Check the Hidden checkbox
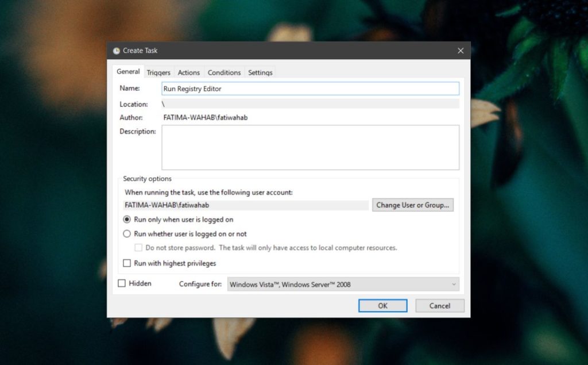 (x=123, y=283)
